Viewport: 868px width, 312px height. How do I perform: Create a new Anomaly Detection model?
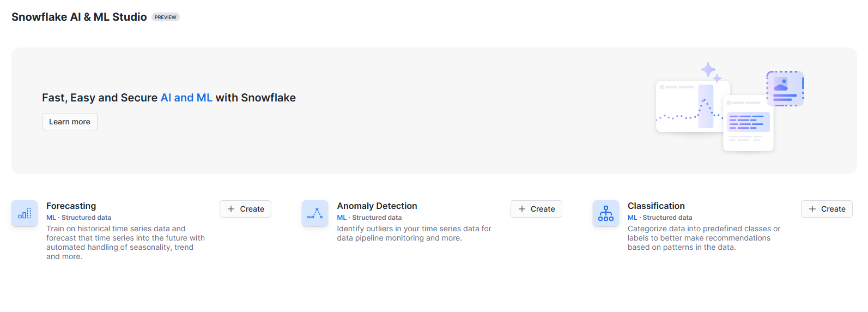click(x=536, y=209)
